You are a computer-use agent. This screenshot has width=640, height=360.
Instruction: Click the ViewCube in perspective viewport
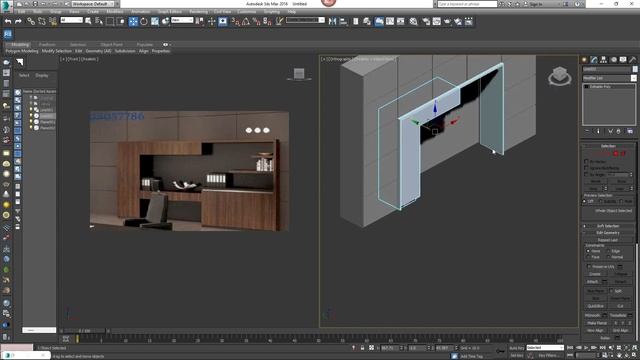560,76
